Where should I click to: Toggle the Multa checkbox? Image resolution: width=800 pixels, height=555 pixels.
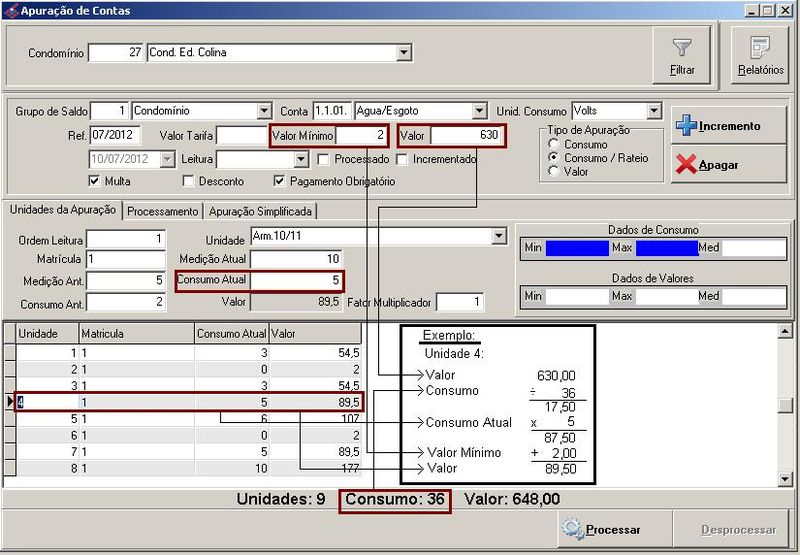(95, 181)
